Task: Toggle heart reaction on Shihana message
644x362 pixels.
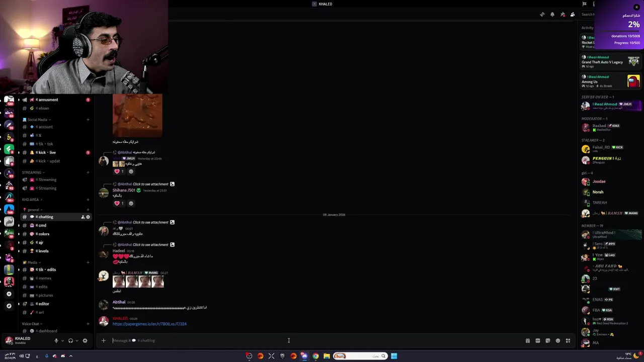Action: coord(119,203)
